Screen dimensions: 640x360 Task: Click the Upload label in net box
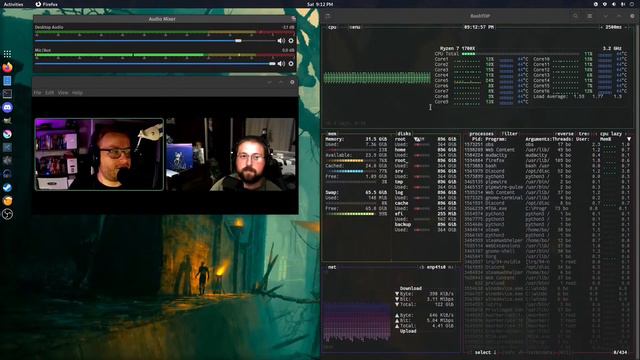tap(408, 331)
